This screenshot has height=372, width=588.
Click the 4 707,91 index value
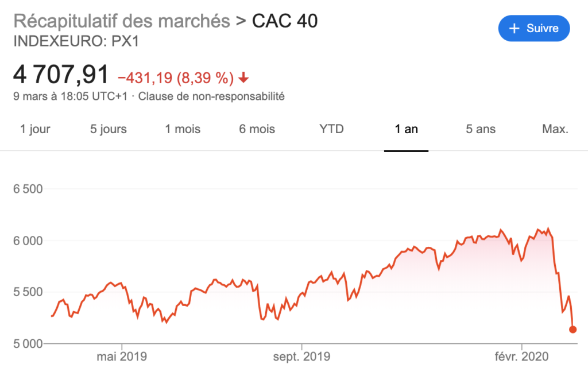click(x=61, y=74)
